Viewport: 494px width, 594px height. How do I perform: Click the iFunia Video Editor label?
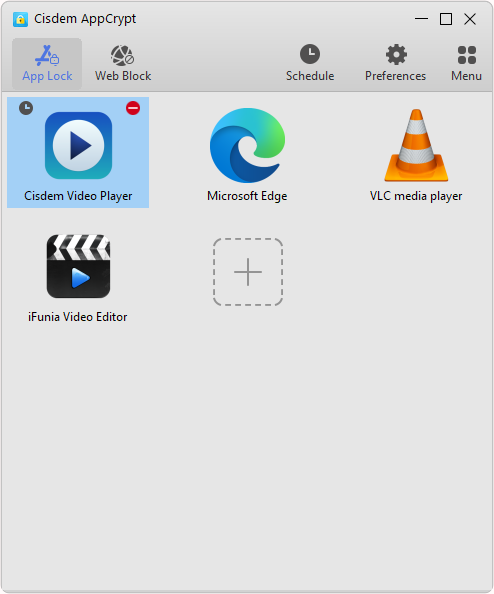click(x=78, y=317)
